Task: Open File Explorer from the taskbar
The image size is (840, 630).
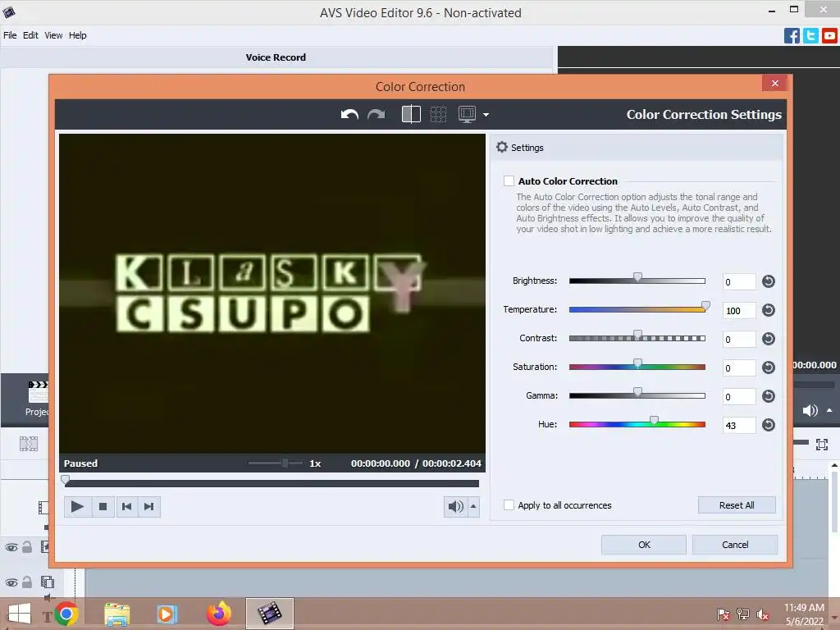Action: (x=116, y=614)
